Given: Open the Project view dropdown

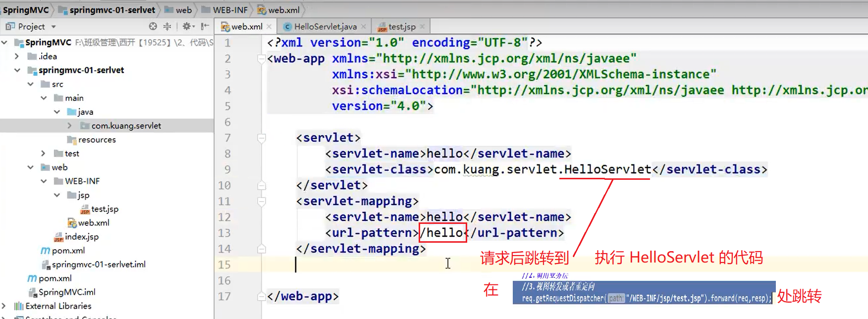Looking at the screenshot, I should click(x=54, y=27).
